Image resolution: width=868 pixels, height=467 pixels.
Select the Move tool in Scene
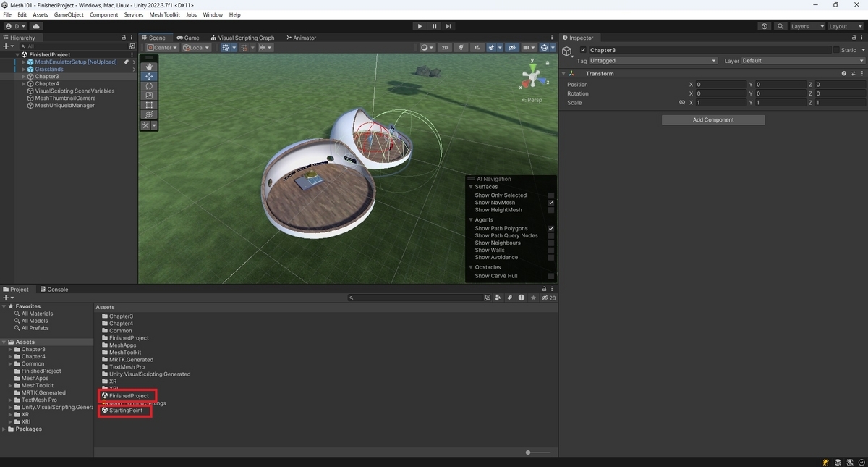149,76
